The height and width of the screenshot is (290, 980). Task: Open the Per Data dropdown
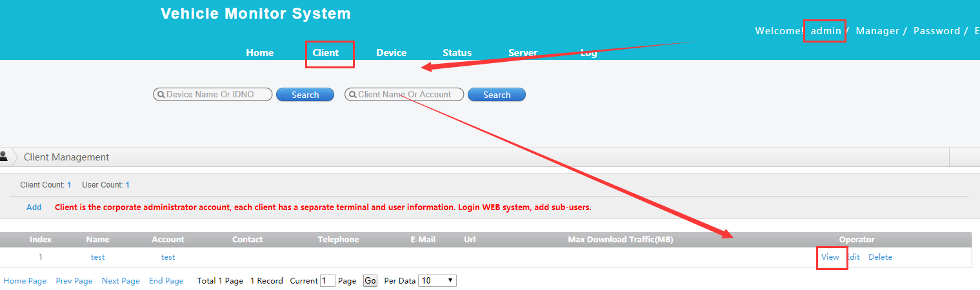coord(437,281)
